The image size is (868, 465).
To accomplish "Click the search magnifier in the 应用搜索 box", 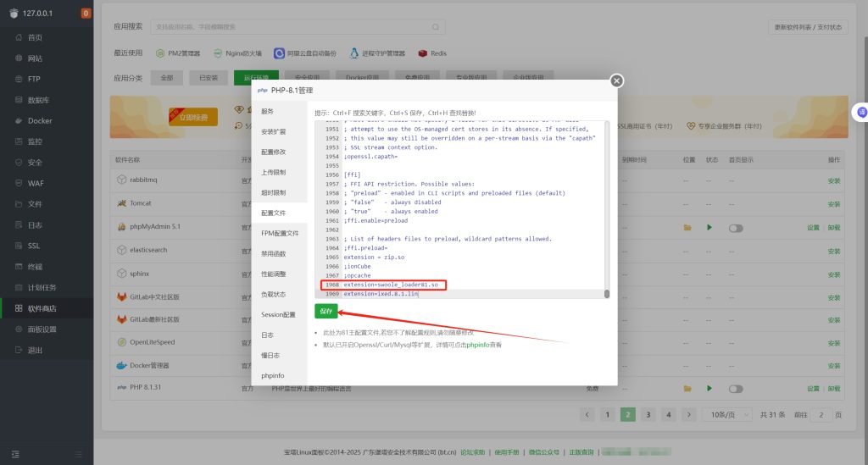I will (436, 27).
